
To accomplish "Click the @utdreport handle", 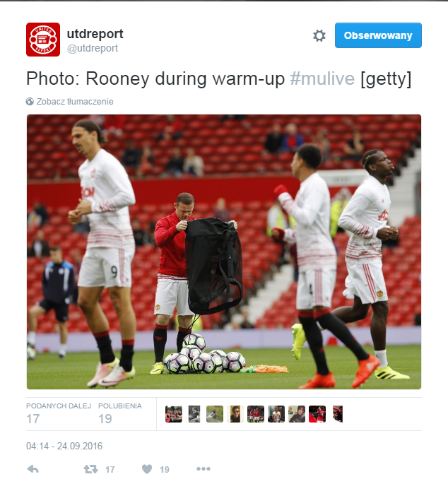I will pos(93,48).
